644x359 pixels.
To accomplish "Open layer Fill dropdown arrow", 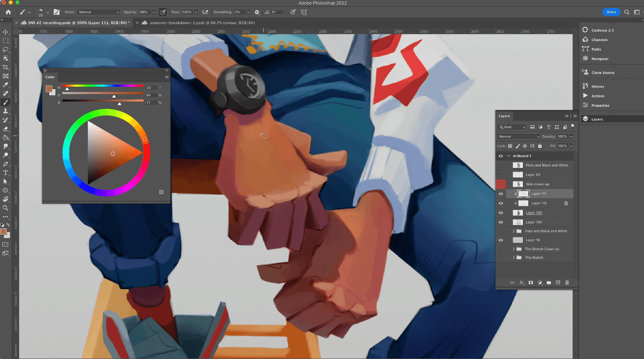I will tap(571, 146).
